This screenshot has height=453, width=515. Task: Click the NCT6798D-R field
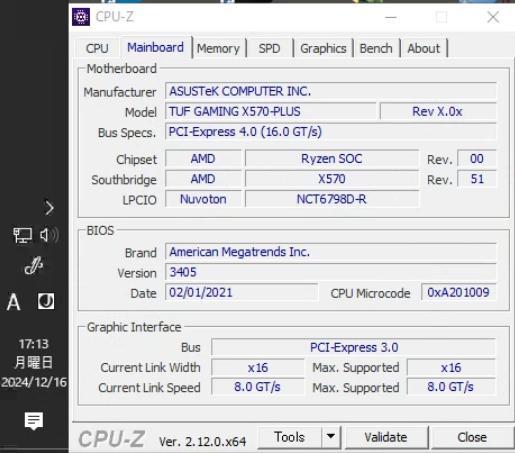click(x=332, y=199)
